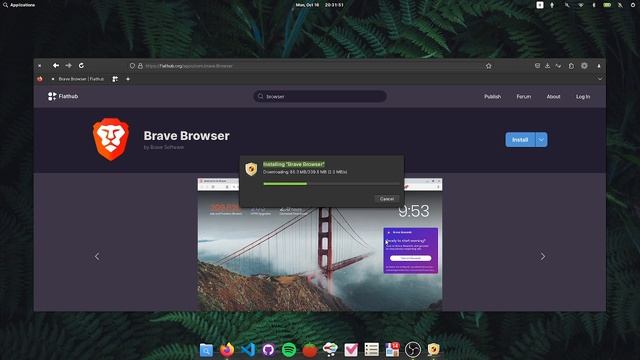Open the Install options dropdown arrow
The width and height of the screenshot is (640, 360).
pos(541,140)
